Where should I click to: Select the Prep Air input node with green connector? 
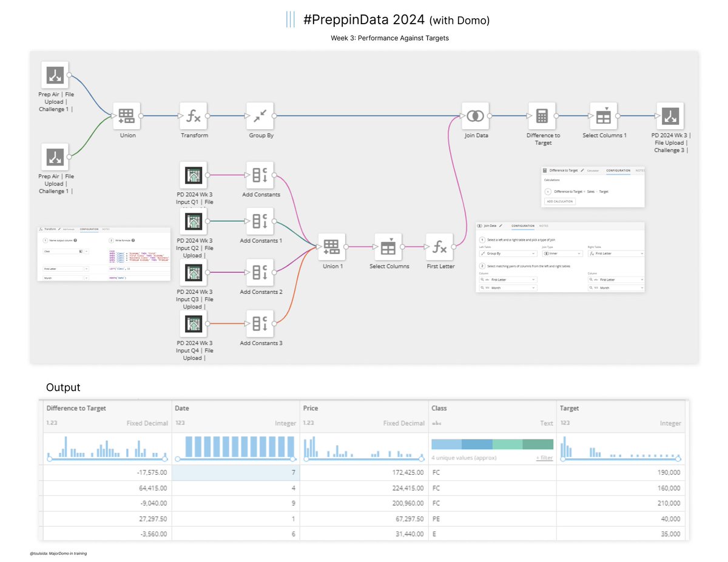click(55, 157)
